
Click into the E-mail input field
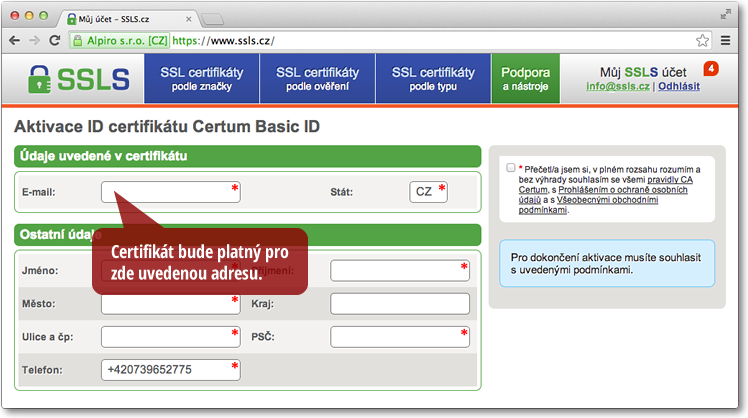click(170, 191)
